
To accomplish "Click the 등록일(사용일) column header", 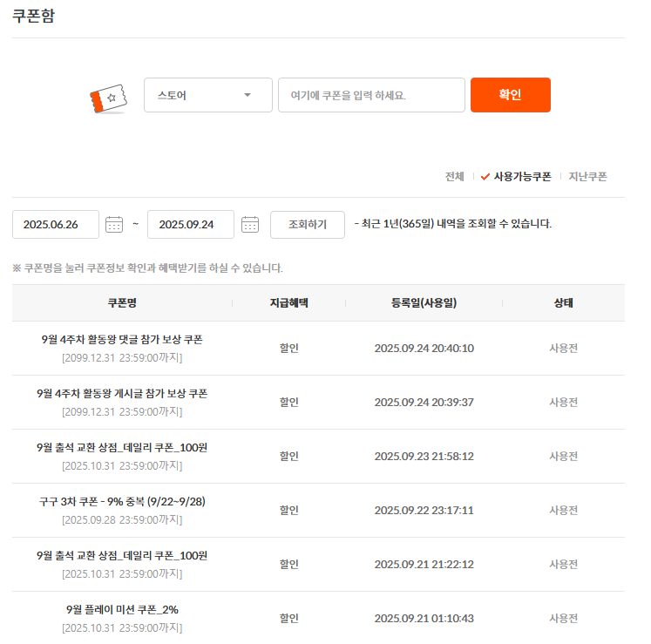I will [424, 303].
